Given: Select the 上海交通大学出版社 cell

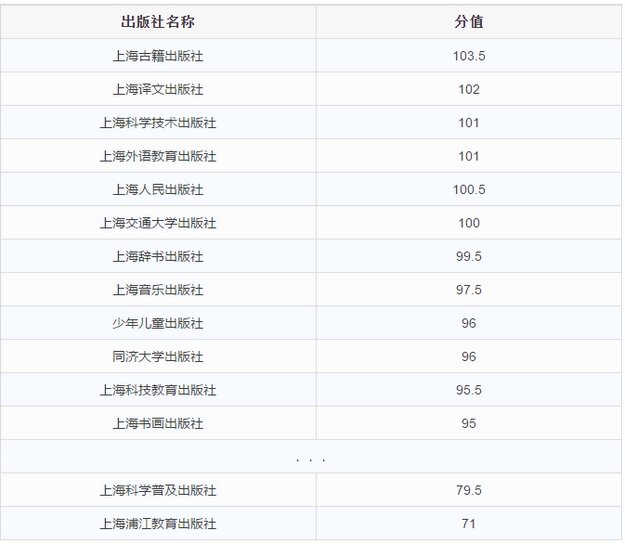Looking at the screenshot, I should point(158,223).
